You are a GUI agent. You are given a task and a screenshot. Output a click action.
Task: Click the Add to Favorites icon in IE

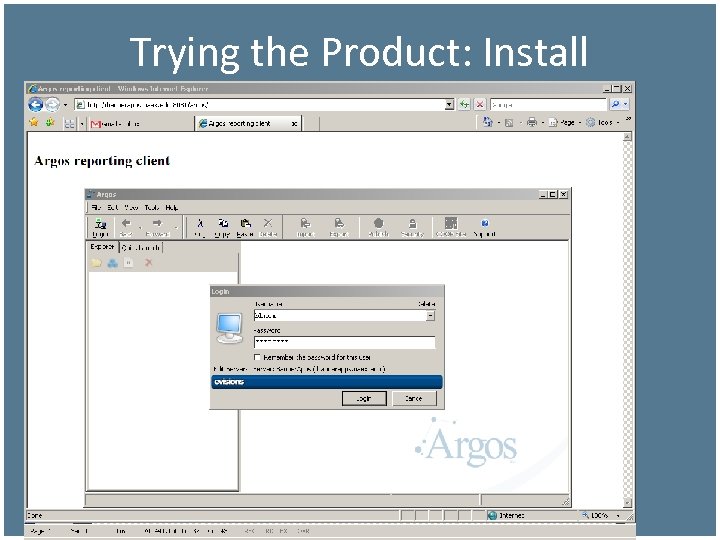(x=50, y=122)
